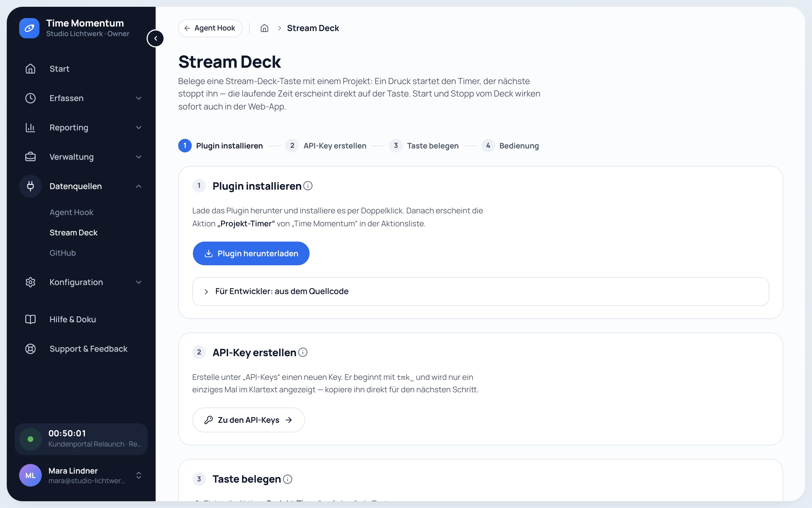Click the Plugin herunterladen button

251,253
